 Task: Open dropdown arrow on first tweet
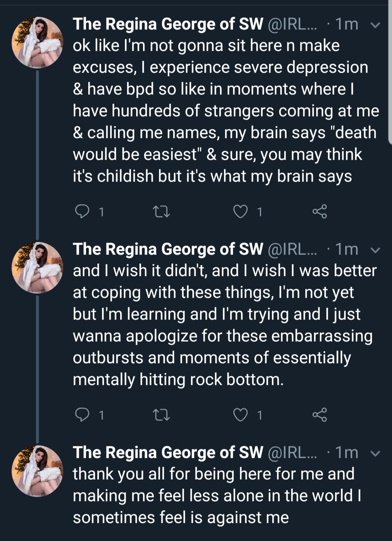click(376, 25)
